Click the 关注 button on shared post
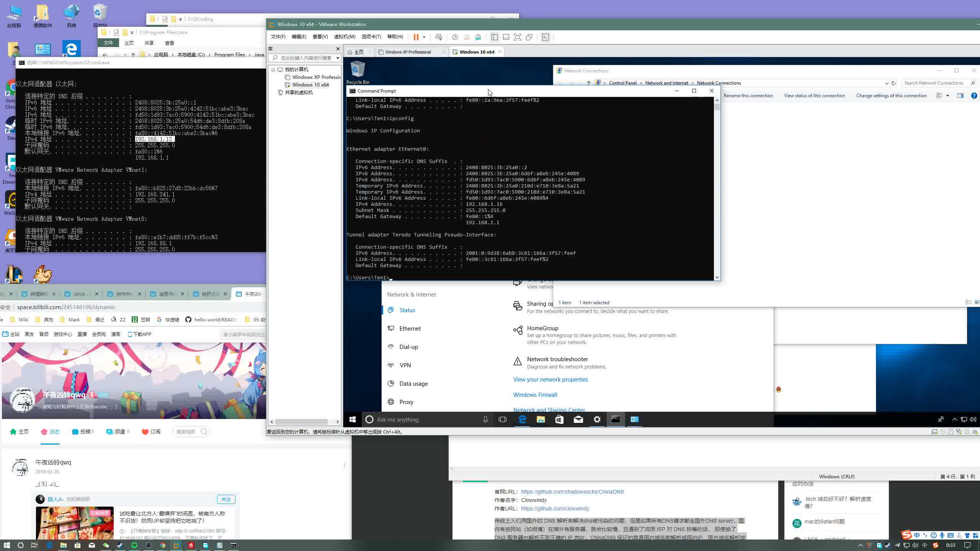The width and height of the screenshot is (980, 551). (x=226, y=499)
